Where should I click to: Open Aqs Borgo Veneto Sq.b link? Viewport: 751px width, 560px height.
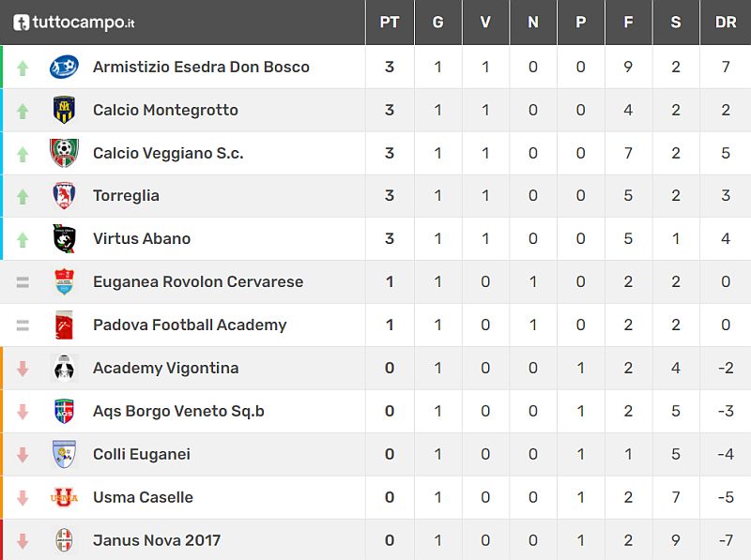178,412
